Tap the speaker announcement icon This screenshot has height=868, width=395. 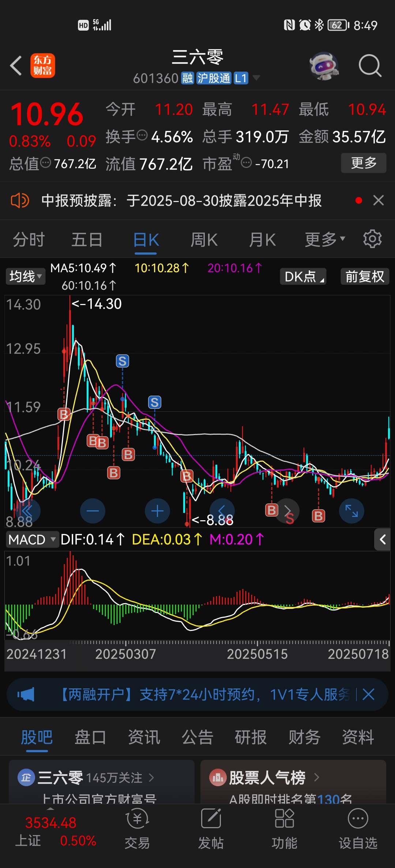point(20,201)
